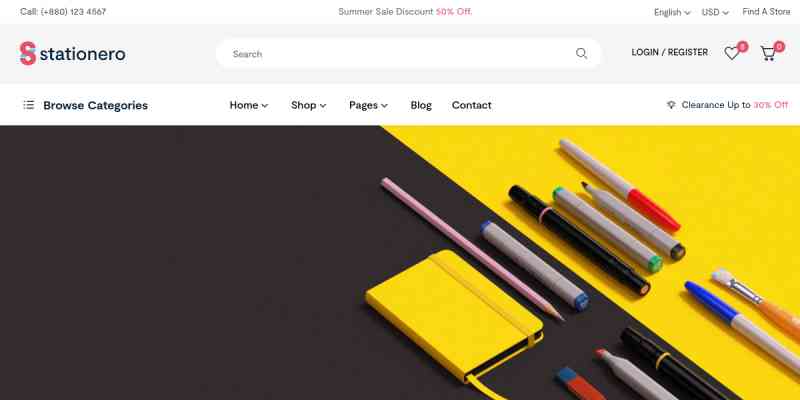Click the cart count badge
Screen dimensions: 800x400
click(779, 46)
